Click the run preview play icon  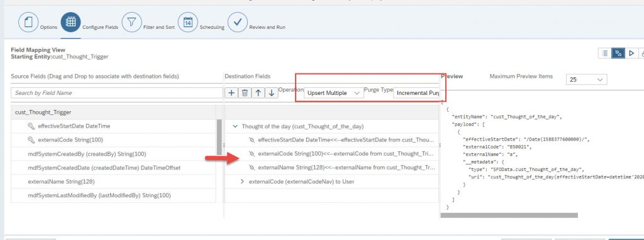(x=631, y=53)
